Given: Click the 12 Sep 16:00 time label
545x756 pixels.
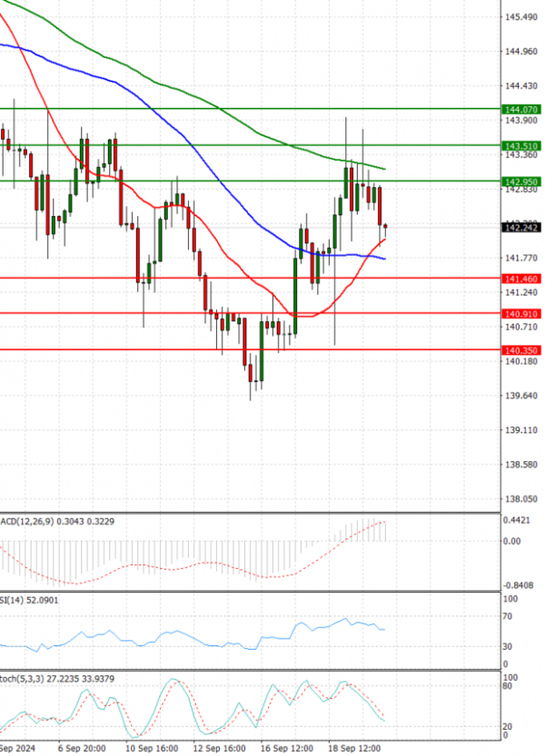Looking at the screenshot, I should (x=219, y=749).
